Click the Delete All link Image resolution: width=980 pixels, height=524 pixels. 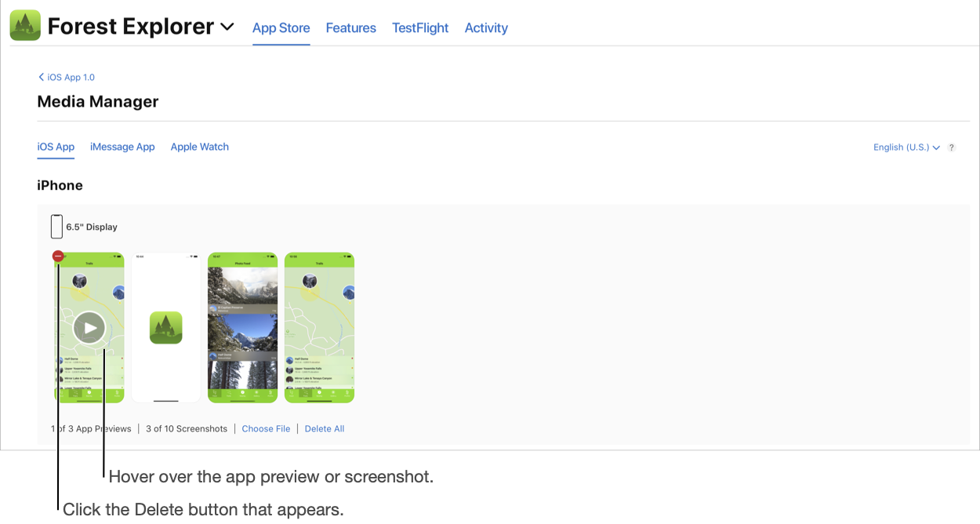(325, 429)
